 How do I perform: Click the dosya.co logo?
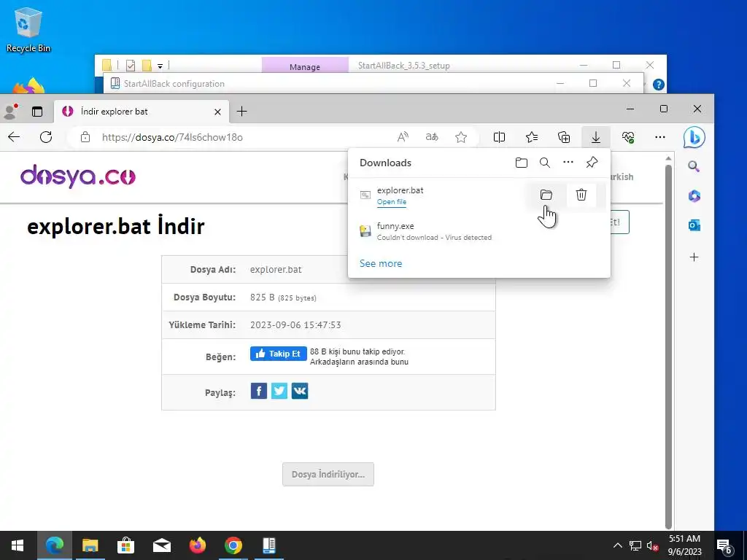pos(78,176)
